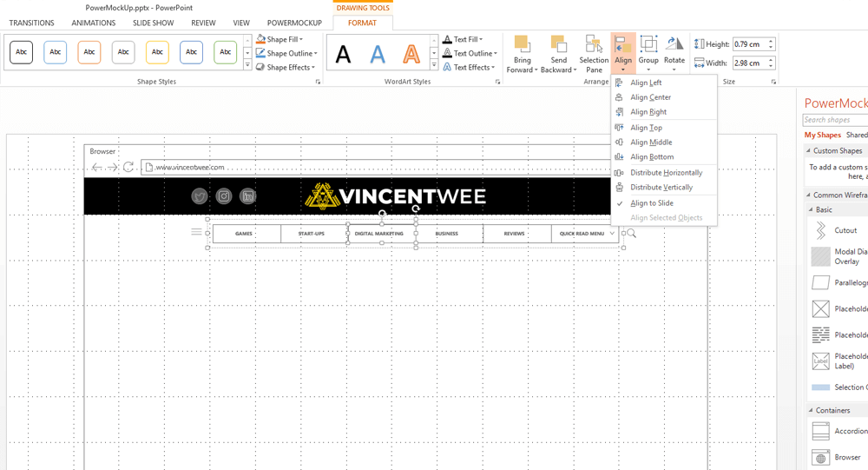Viewport: 868px width, 470px height.
Task: Select the Parallelogram shape
Action: click(x=820, y=282)
